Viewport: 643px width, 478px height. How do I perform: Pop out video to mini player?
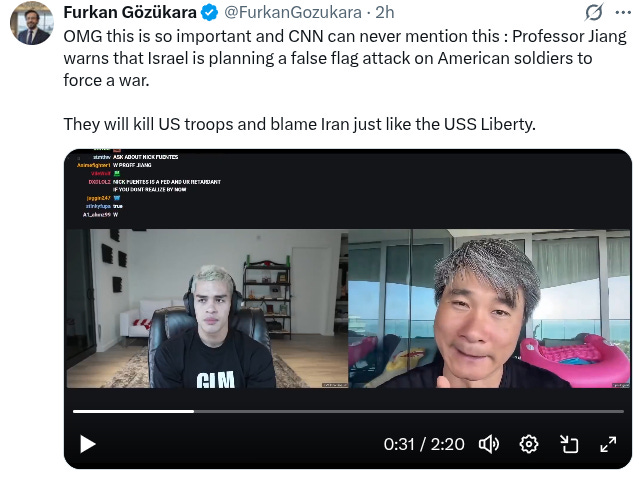(569, 444)
